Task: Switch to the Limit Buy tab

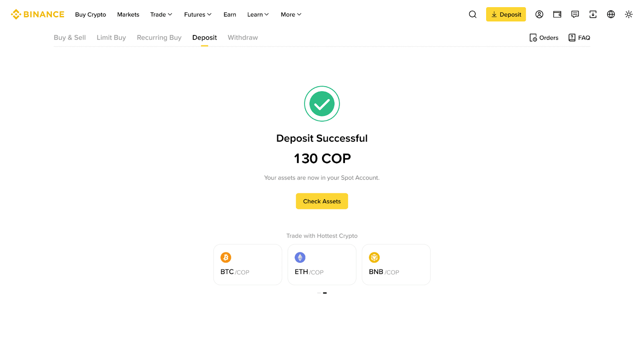Action: click(x=111, y=37)
